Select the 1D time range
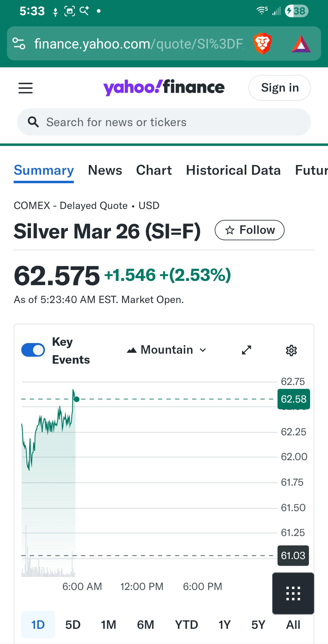This screenshot has height=644, width=328. pos(38,625)
